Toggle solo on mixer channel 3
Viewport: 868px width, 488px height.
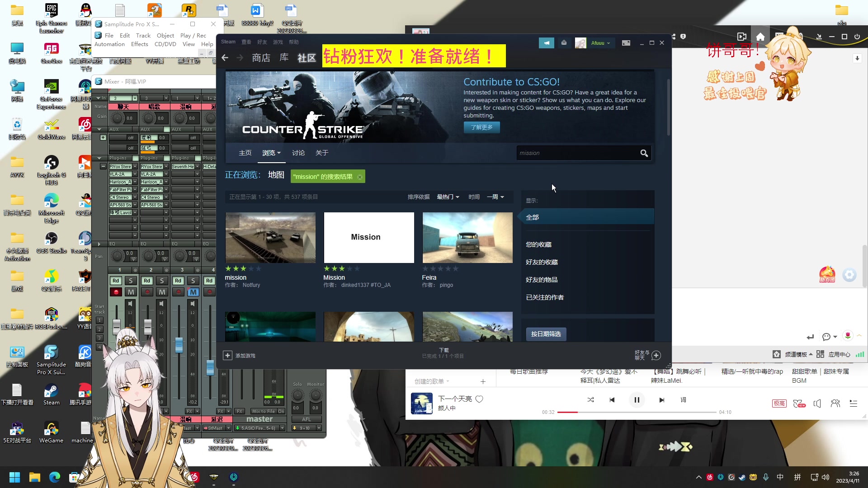[193, 281]
